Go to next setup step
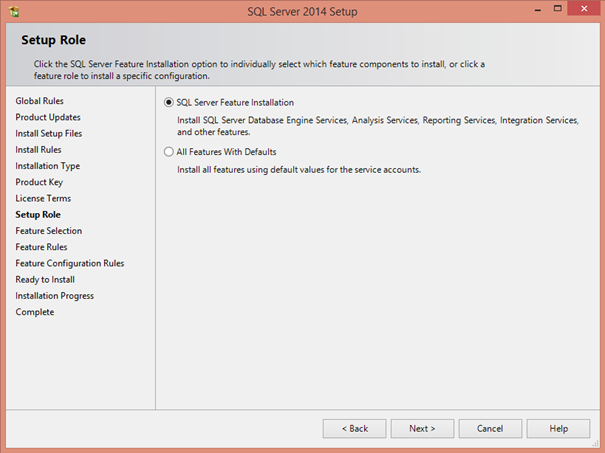605x453 pixels. tap(422, 429)
